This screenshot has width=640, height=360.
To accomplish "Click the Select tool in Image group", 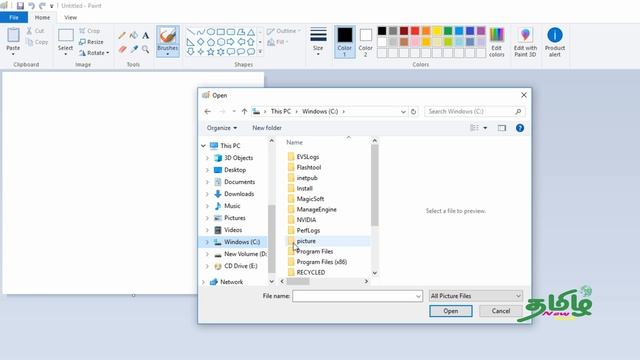I will pyautogui.click(x=65, y=41).
